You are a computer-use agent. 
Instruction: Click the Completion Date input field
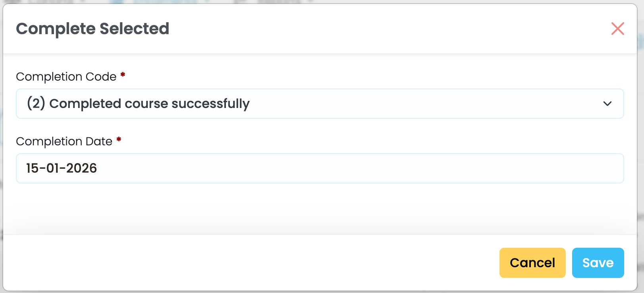pos(320,168)
